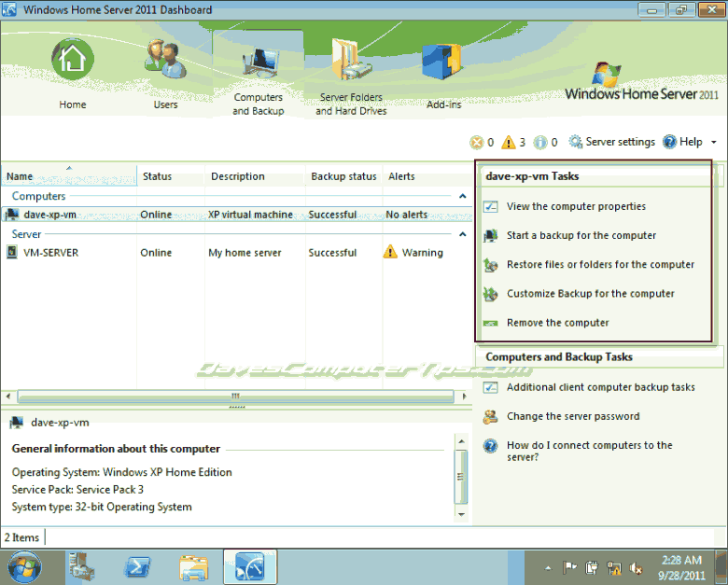Select the Computers and Backup tab
Image resolution: width=728 pixels, height=585 pixels.
pos(259,75)
